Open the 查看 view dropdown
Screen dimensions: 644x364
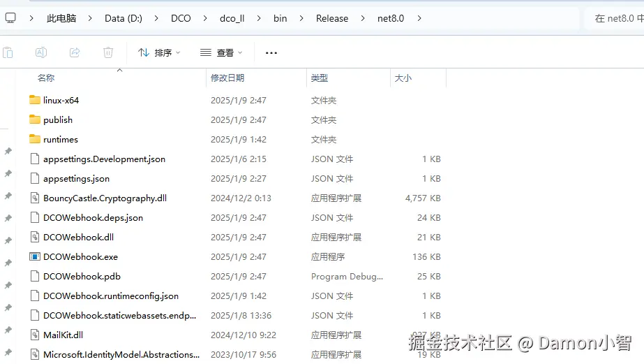(x=221, y=52)
